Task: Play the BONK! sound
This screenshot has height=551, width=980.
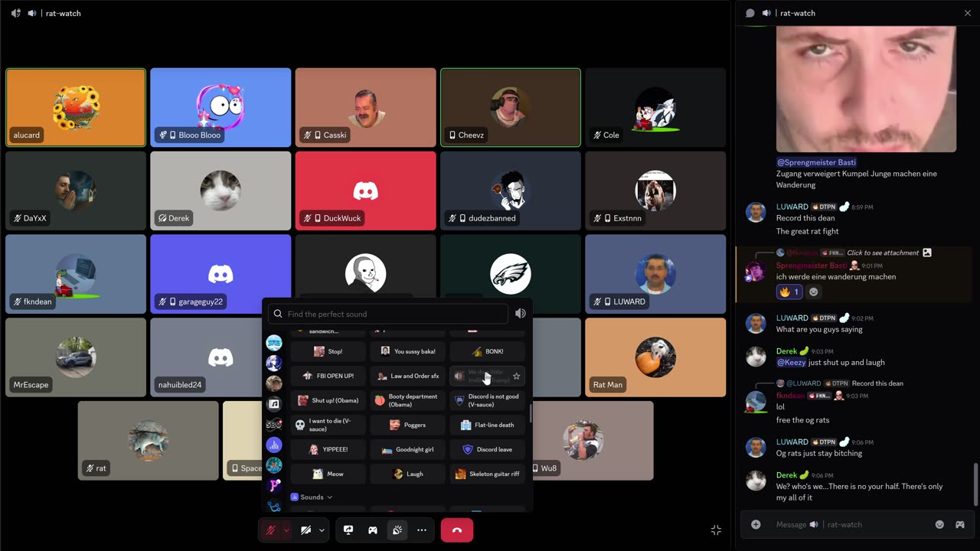Action: [x=486, y=351]
